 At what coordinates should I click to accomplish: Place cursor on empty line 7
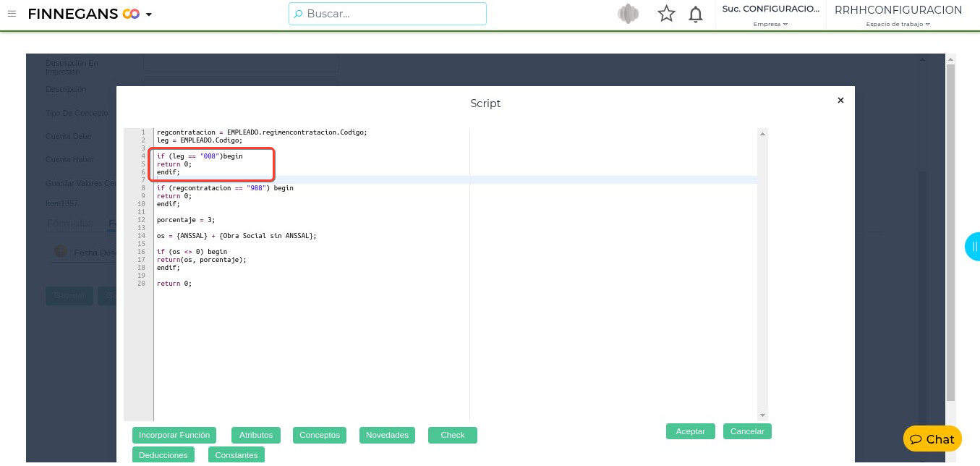[456, 180]
